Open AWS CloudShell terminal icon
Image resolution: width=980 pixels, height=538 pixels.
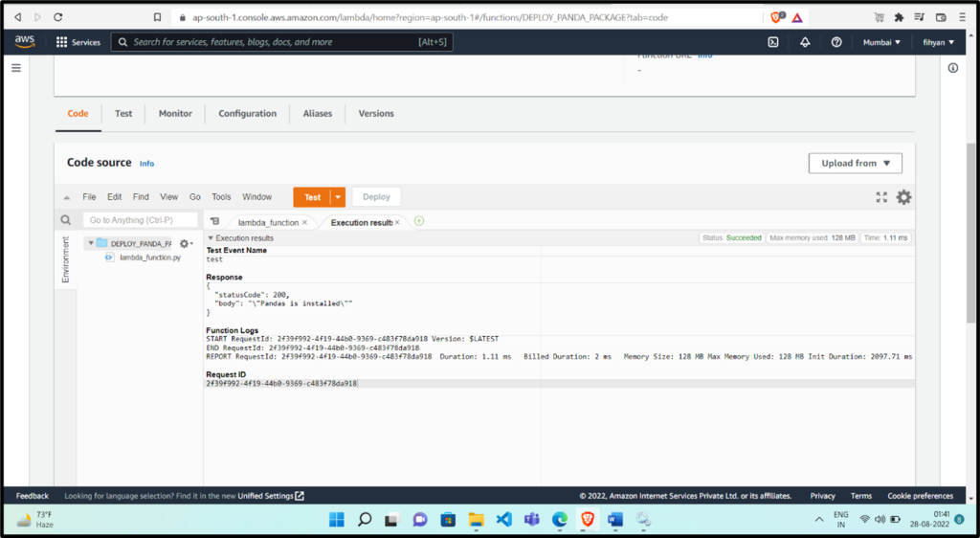(773, 42)
